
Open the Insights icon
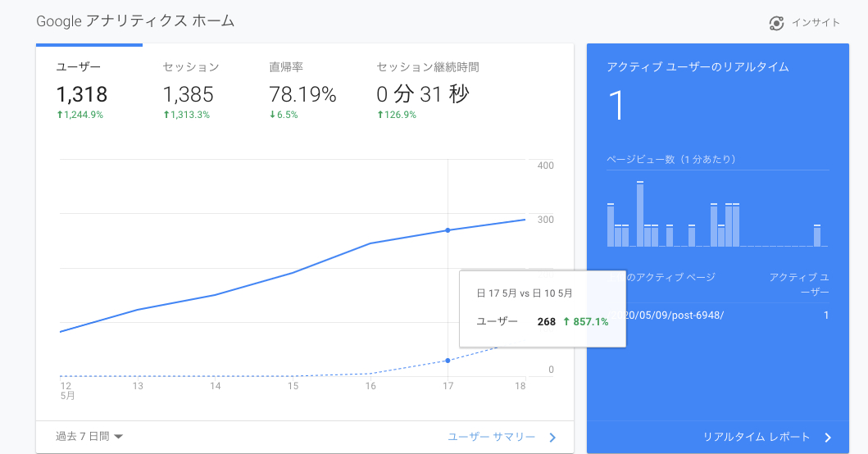(776, 23)
